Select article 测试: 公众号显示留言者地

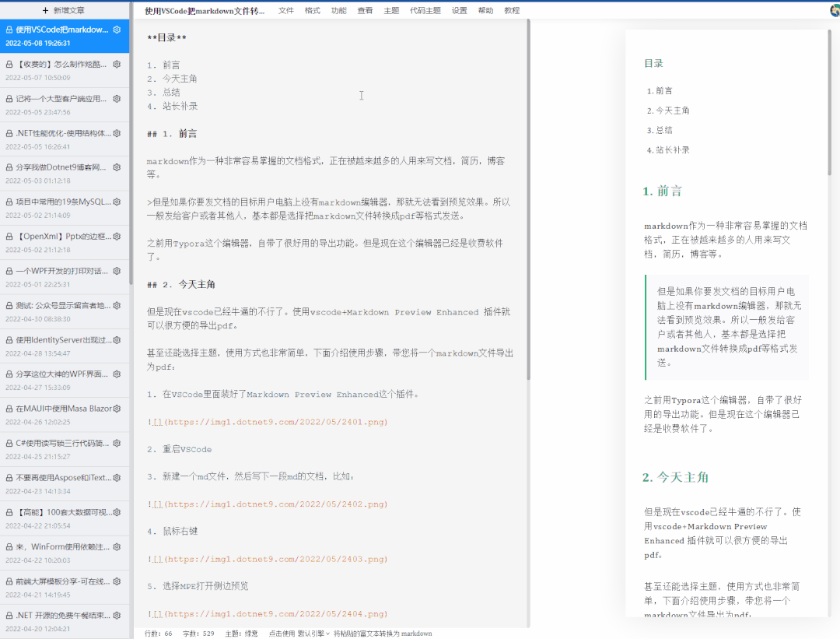pyautogui.click(x=65, y=311)
